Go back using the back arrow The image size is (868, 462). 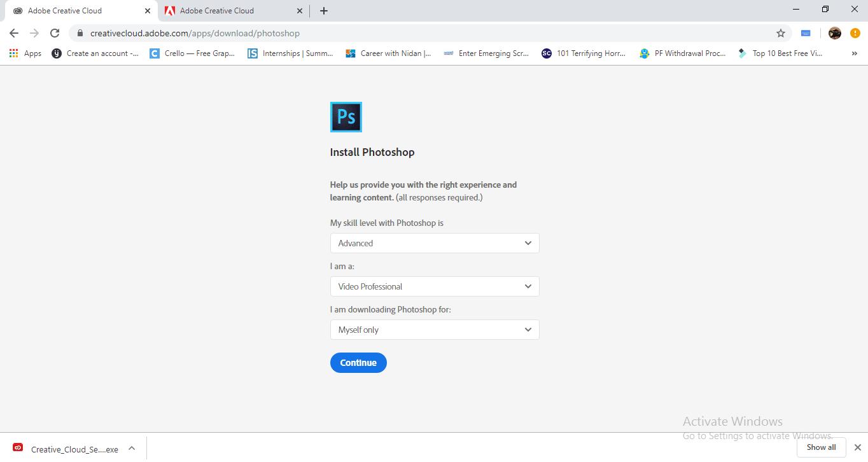point(13,33)
